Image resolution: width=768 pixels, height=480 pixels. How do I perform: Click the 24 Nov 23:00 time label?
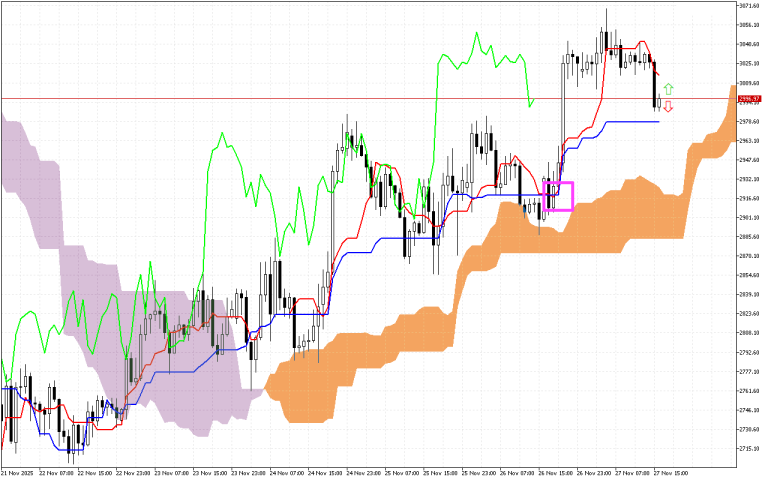point(363,473)
